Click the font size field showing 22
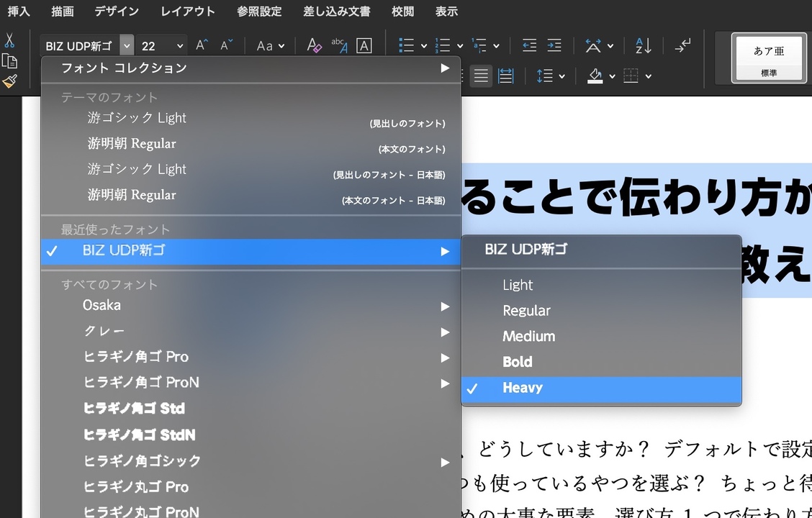This screenshot has height=518, width=812. (x=155, y=46)
